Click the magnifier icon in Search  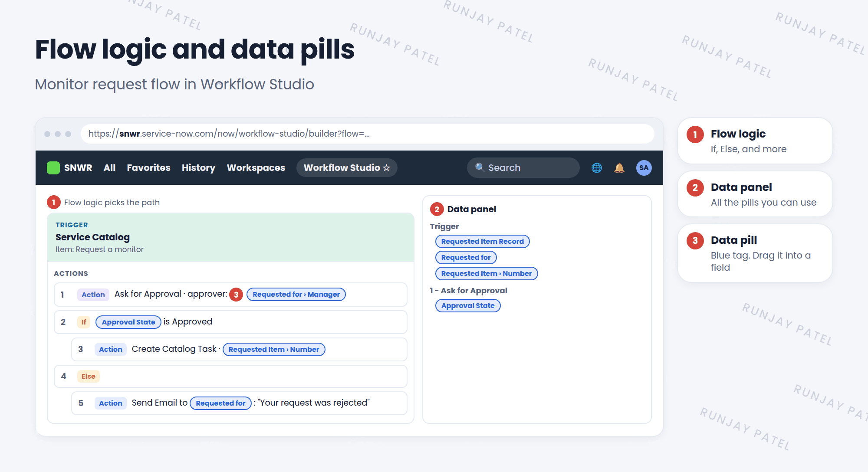(480, 167)
